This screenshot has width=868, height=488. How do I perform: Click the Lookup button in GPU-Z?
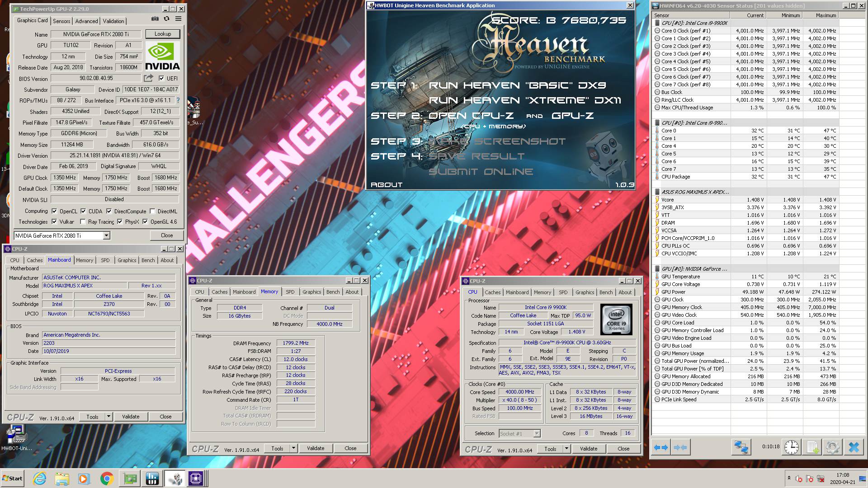click(x=163, y=34)
